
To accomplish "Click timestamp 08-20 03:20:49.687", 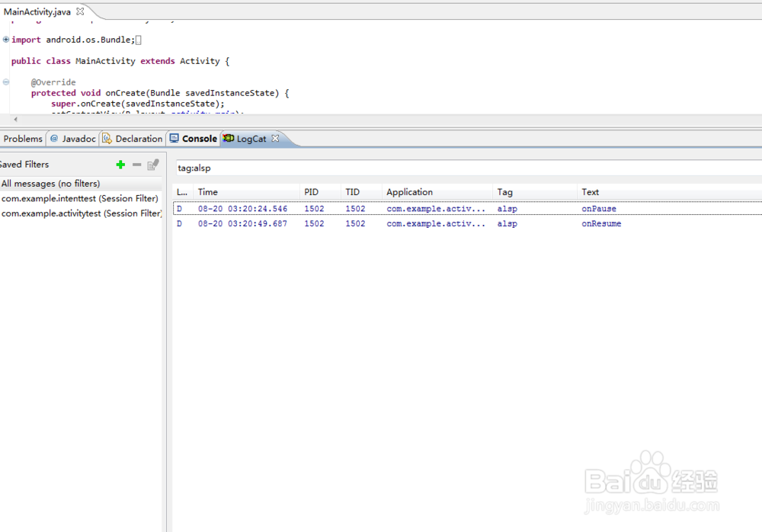I will coord(242,223).
